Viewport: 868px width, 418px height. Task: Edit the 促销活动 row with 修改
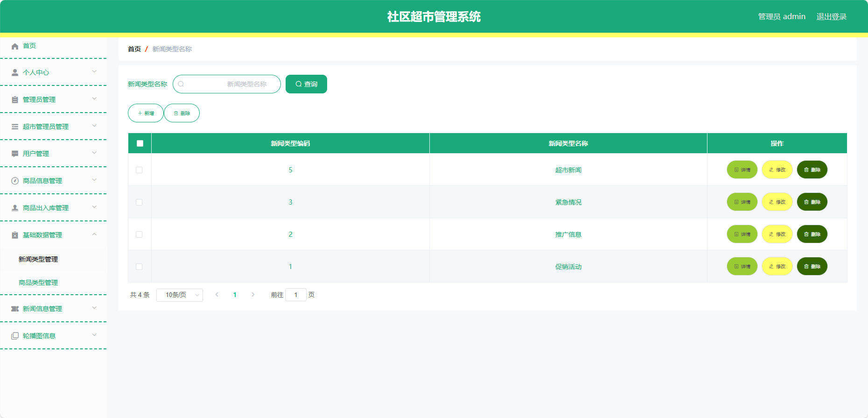[x=777, y=266]
